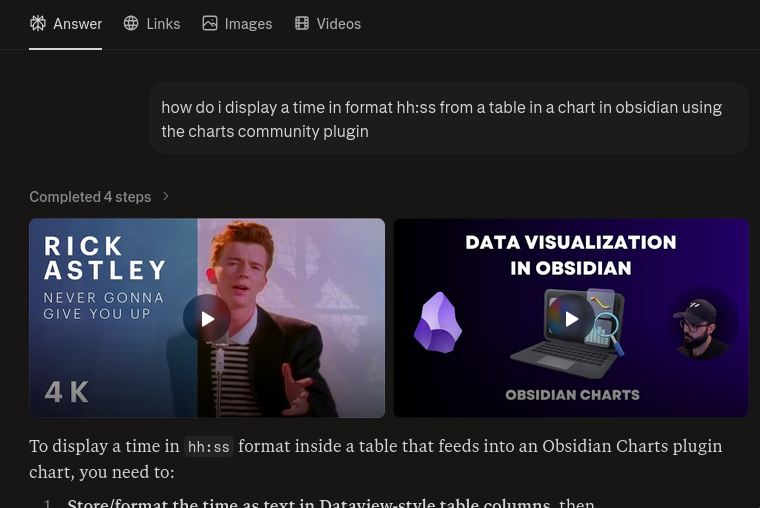Open the Obsidian Charts video thumbnail
This screenshot has height=508, width=760.
[x=571, y=318]
